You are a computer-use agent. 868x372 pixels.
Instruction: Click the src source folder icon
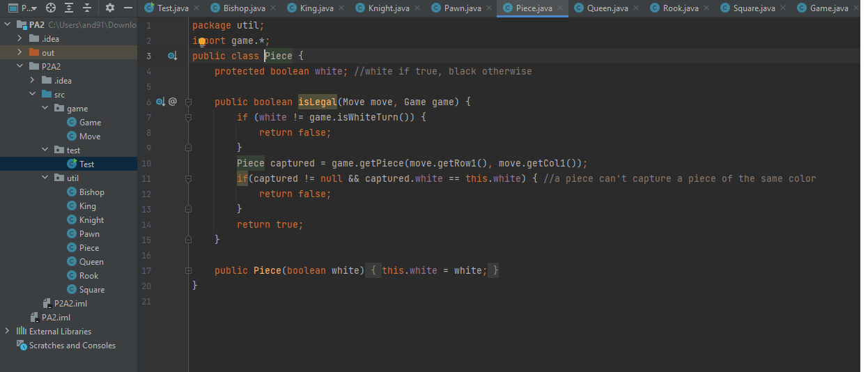[x=46, y=94]
